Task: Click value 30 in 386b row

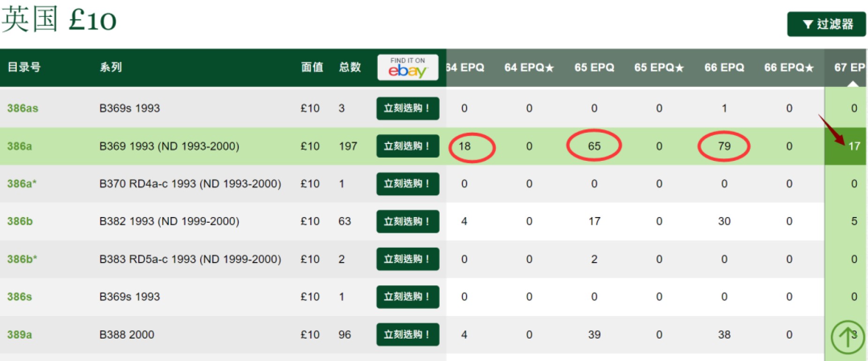Action: pyautogui.click(x=724, y=221)
